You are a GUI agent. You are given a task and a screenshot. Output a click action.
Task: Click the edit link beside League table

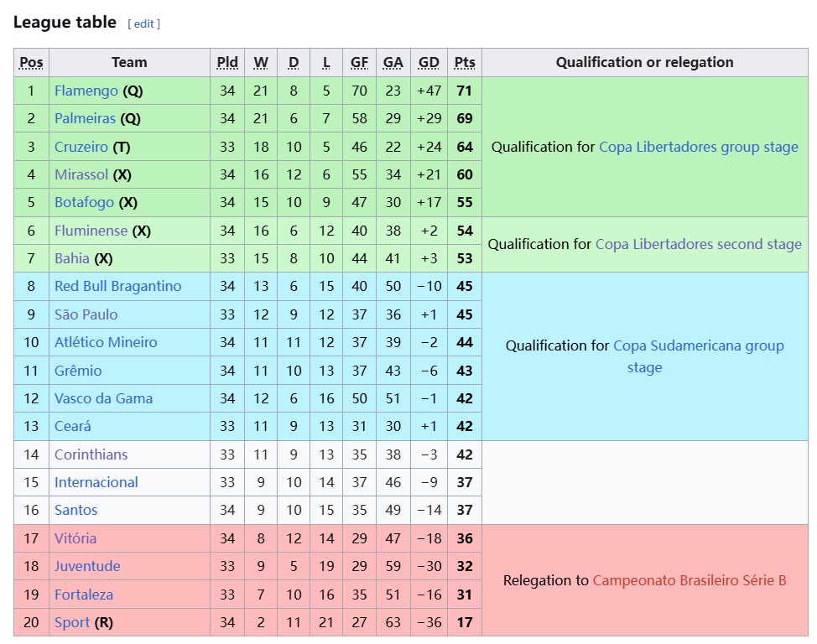(x=143, y=23)
